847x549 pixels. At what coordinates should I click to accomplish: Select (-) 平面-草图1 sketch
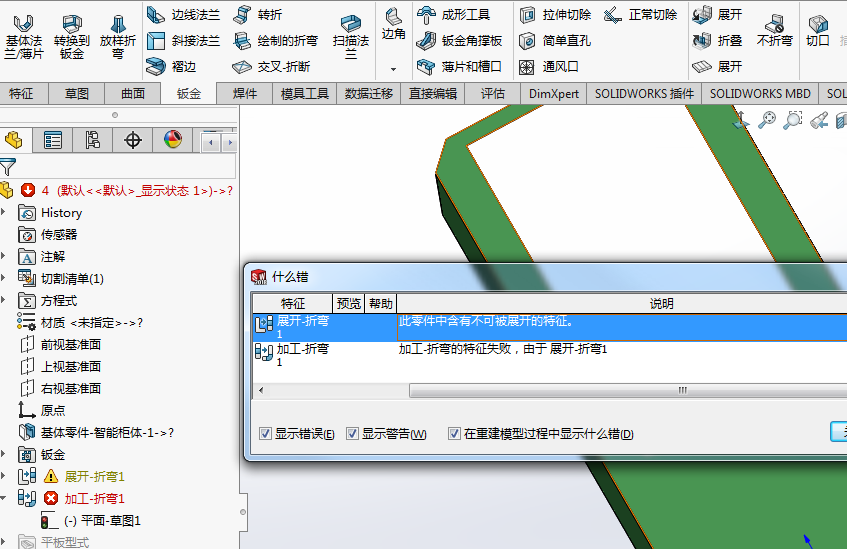[x=91, y=520]
